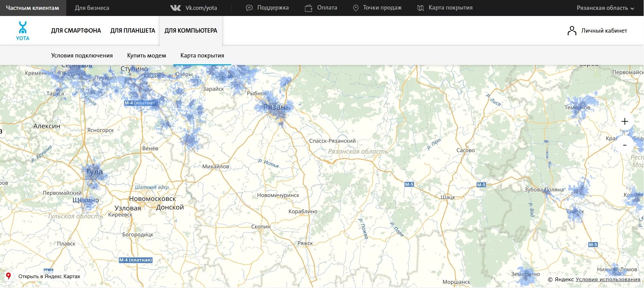This screenshot has width=644, height=288.
Task: Open Условия подключения submenu item
Action: coord(82,55)
